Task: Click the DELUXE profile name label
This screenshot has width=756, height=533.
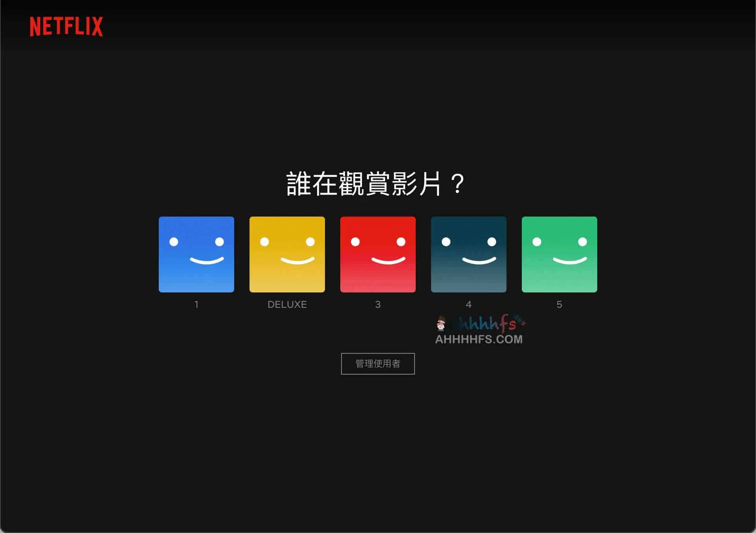Action: coord(287,304)
